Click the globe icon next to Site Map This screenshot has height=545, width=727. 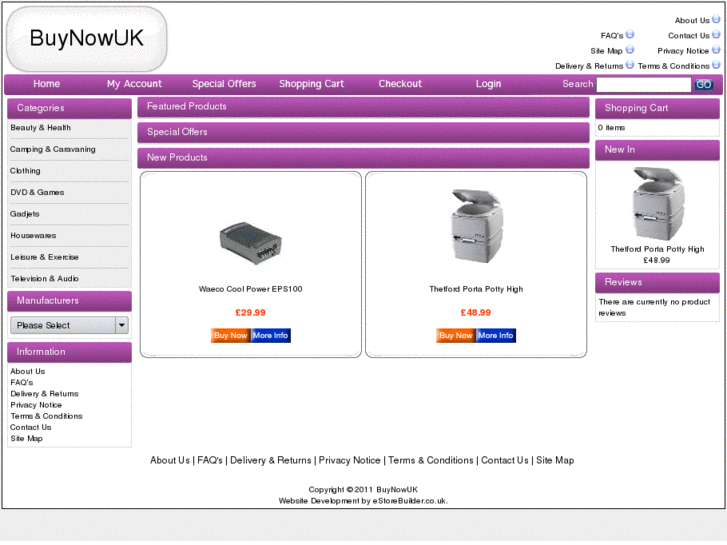point(630,50)
